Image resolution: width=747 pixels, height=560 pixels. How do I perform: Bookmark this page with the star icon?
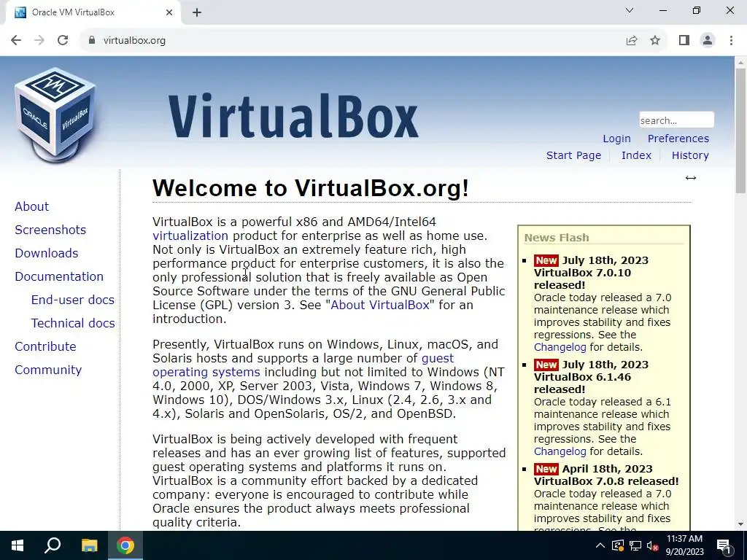(655, 41)
